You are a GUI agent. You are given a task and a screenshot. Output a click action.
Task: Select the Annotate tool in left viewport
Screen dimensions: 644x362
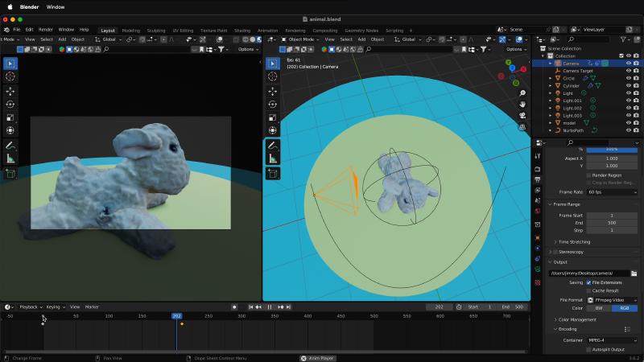[10, 146]
